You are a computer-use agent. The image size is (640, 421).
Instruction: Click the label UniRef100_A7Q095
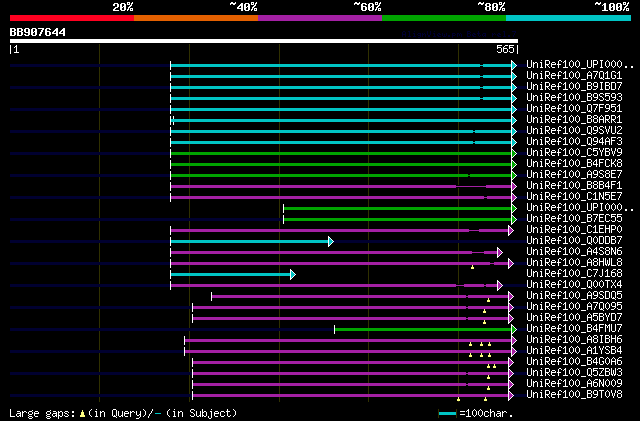574,307
